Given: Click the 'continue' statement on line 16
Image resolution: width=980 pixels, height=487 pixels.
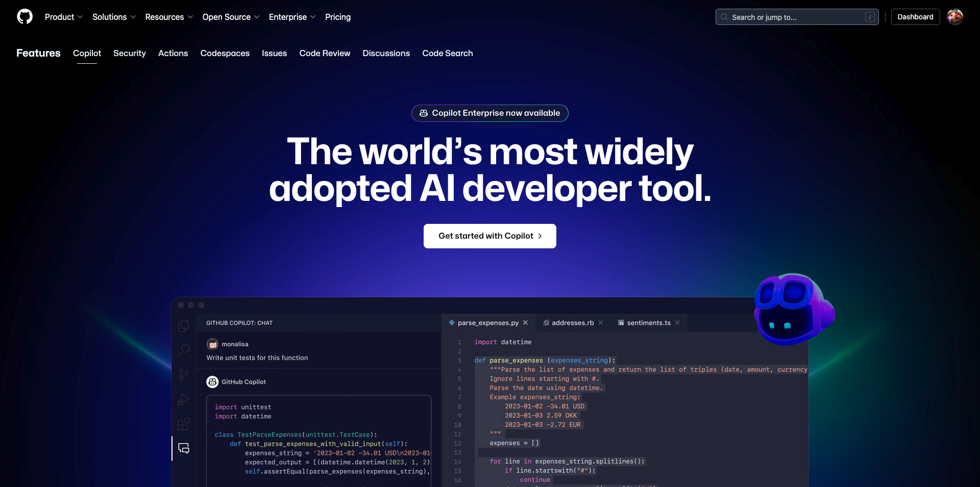Looking at the screenshot, I should (535, 480).
